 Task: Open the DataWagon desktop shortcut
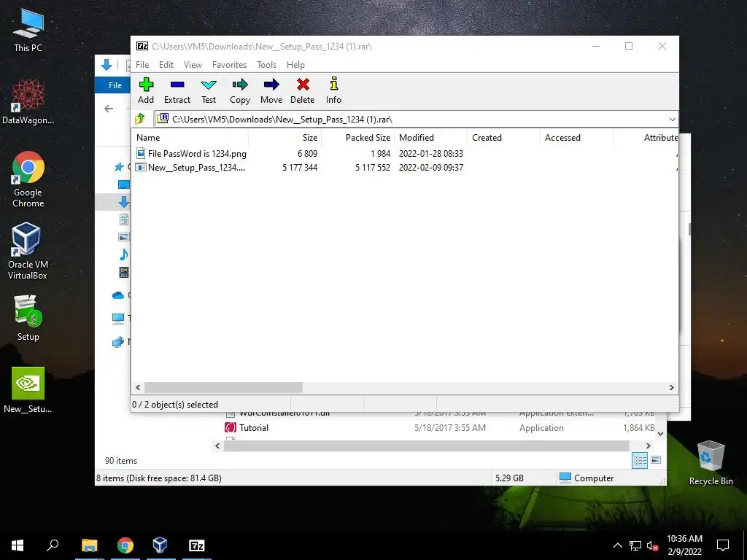[28, 102]
